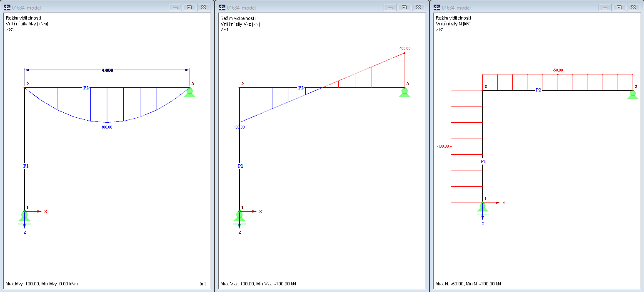Maximize the V-z diagram window
644x292 pixels.
point(404,7)
